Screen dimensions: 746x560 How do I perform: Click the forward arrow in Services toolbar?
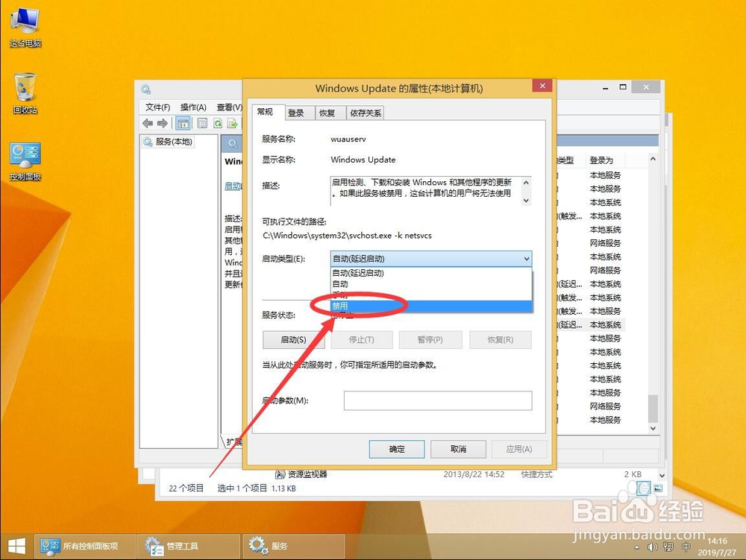pos(163,124)
